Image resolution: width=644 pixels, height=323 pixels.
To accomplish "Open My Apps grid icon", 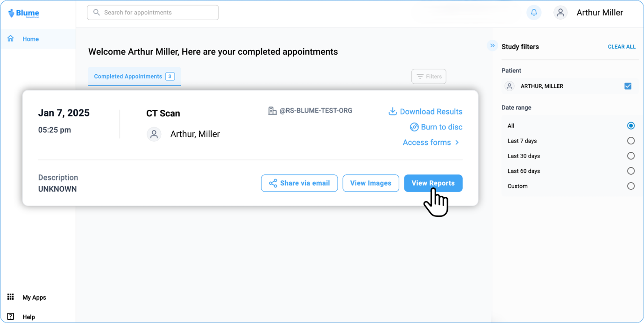I will tap(11, 297).
